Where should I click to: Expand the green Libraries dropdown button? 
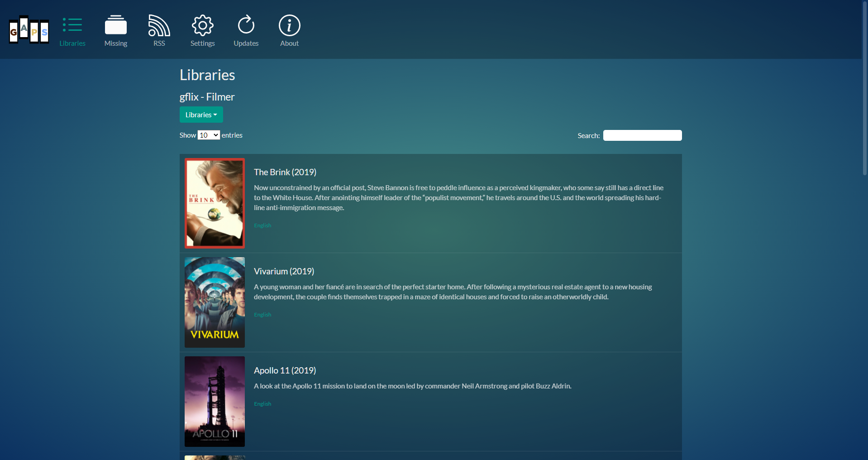(x=201, y=115)
